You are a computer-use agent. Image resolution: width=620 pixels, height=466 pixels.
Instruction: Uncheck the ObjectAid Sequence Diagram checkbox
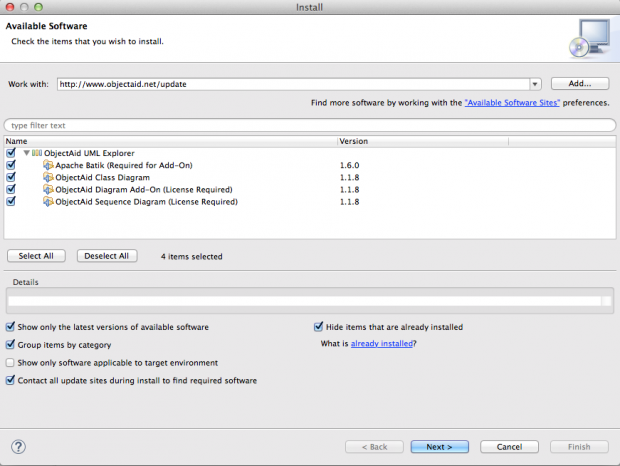(11, 201)
